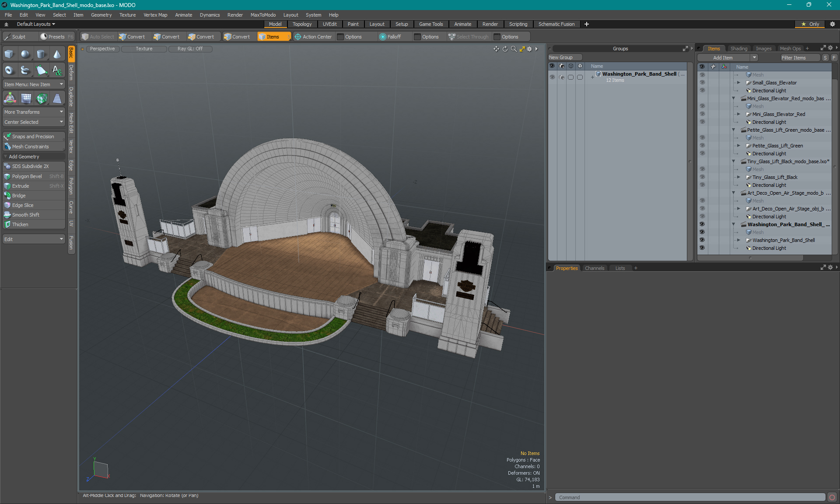Open the Edit dropdown
This screenshot has width=840, height=504.
tap(34, 239)
